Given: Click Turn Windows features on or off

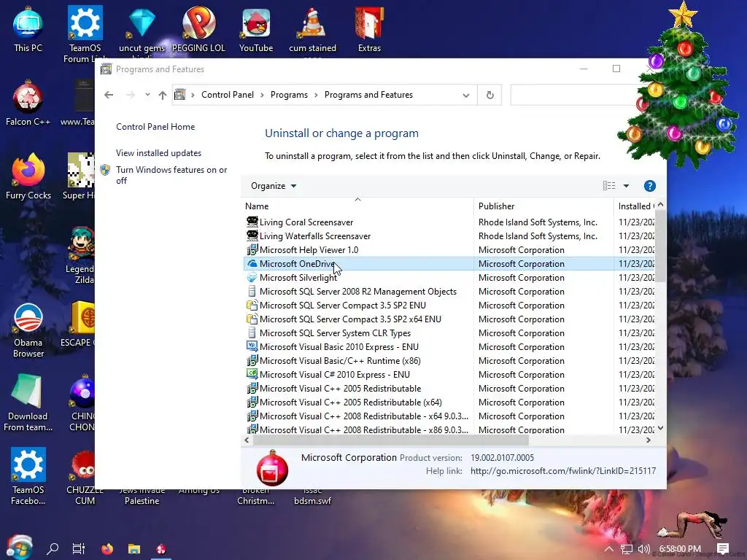Looking at the screenshot, I should coord(171,175).
